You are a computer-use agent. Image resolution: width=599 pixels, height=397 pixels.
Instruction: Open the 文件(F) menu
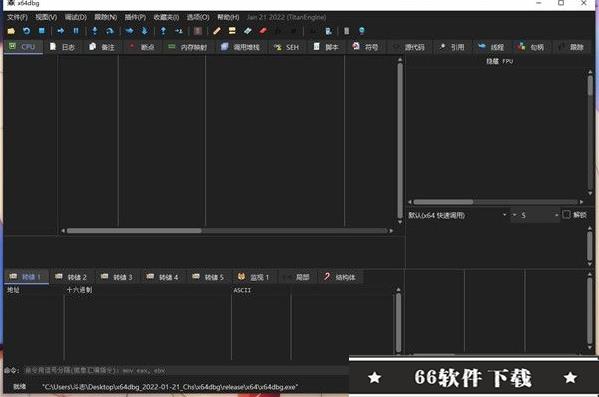(x=17, y=17)
